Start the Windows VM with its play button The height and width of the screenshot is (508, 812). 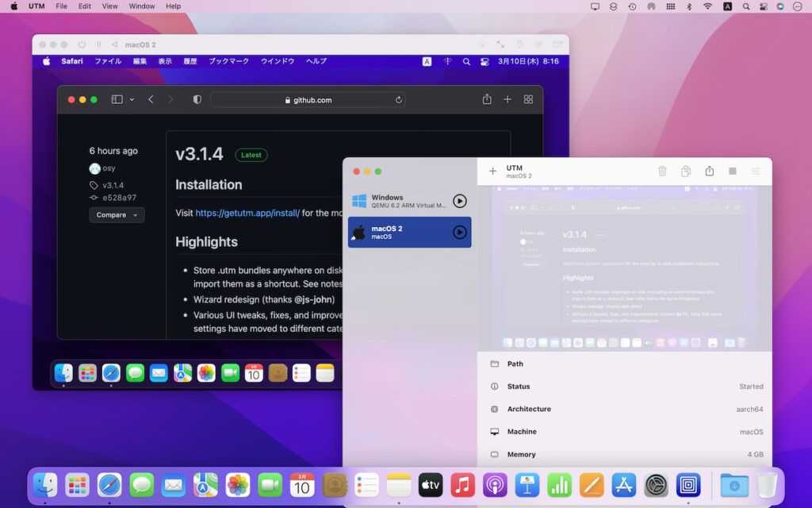pyautogui.click(x=460, y=201)
